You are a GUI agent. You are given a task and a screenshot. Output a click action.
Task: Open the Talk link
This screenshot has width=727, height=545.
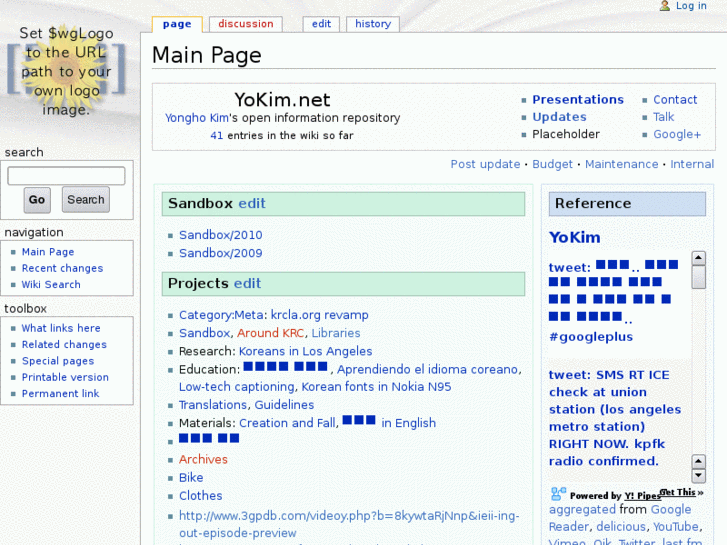pos(663,117)
